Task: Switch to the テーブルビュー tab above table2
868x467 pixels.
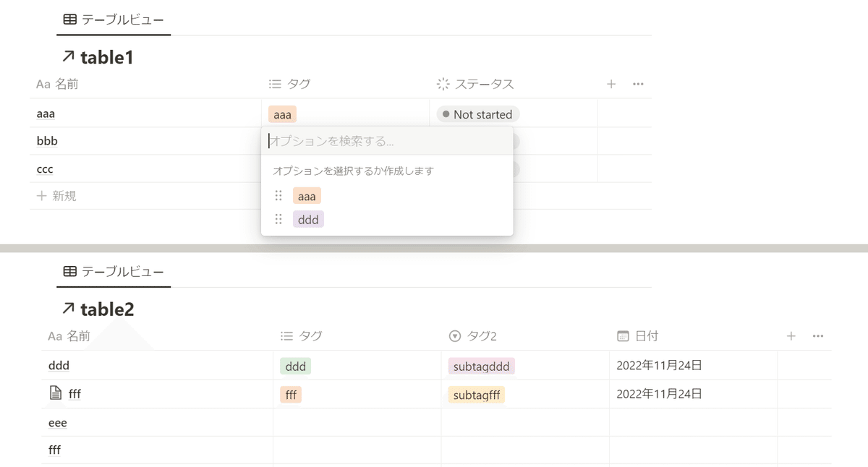Action: point(114,272)
